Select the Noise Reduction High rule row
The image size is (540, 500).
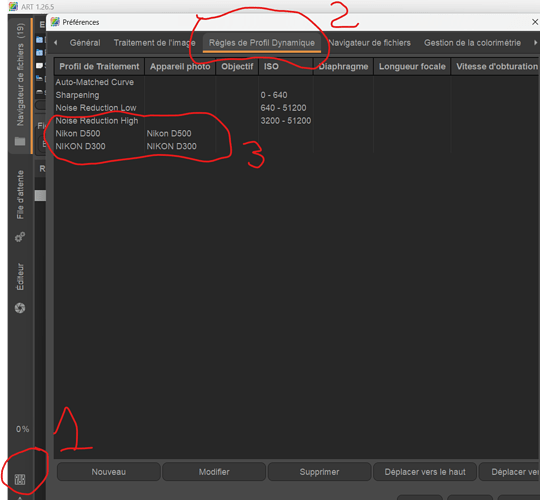tap(296, 121)
